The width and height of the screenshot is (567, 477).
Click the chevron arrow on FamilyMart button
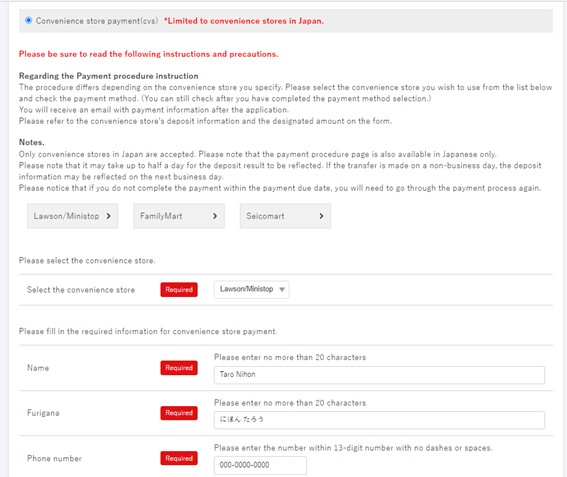click(215, 216)
